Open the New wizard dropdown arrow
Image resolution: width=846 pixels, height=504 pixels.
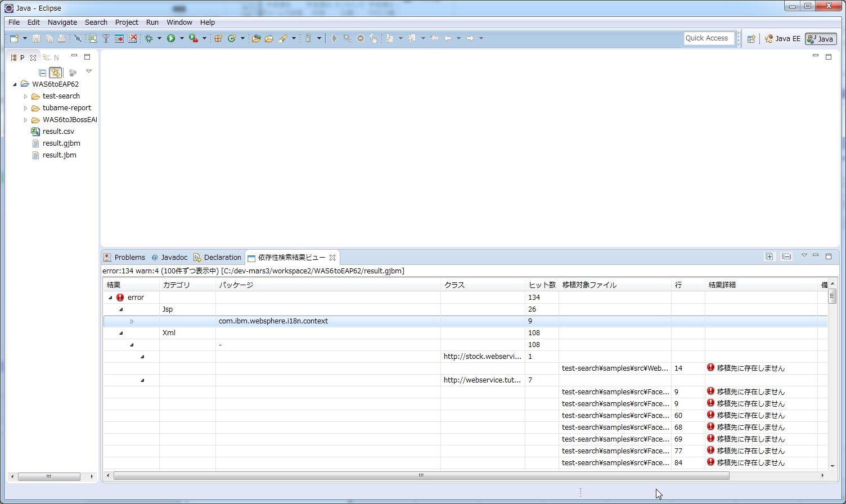[25, 38]
